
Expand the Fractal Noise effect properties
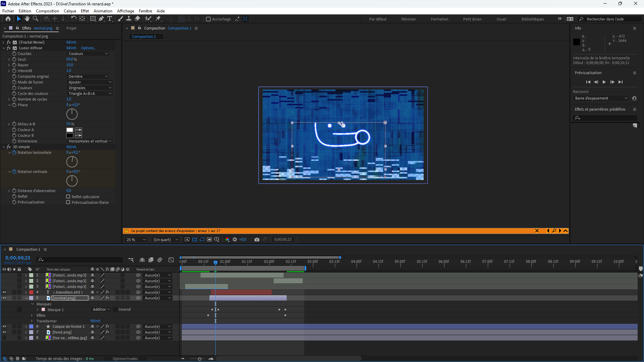point(3,42)
